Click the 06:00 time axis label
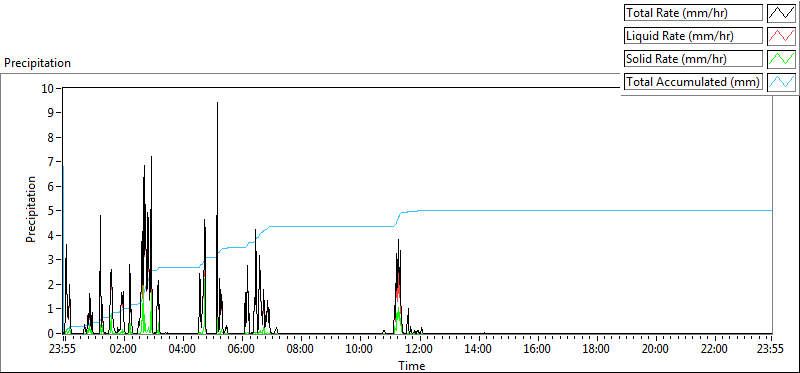Screen dimensions: 800x373 click(x=241, y=349)
